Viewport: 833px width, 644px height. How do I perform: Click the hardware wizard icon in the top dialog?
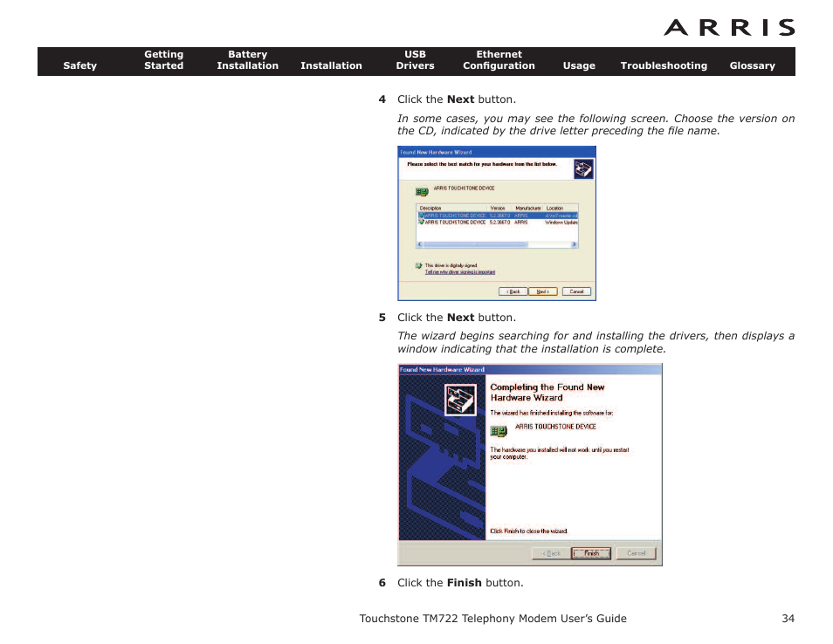tap(583, 169)
